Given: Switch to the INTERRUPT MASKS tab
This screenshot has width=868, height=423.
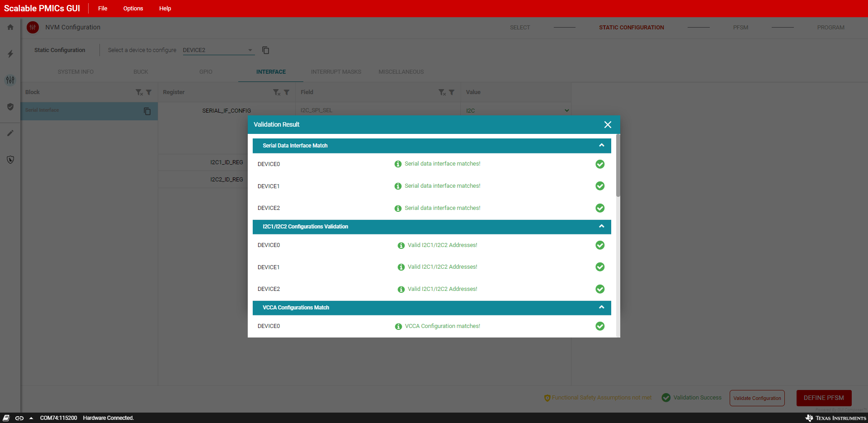Looking at the screenshot, I should click(336, 72).
